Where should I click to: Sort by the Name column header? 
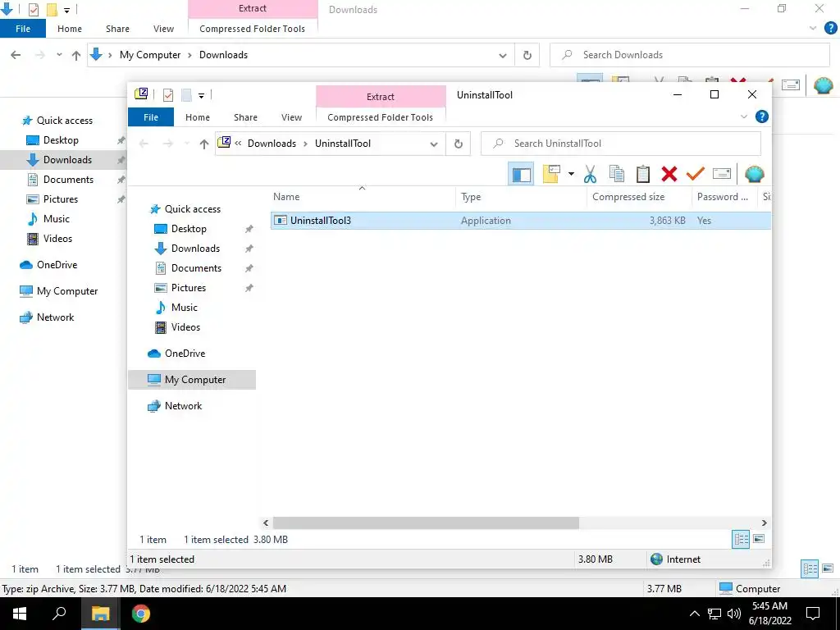tap(363, 197)
